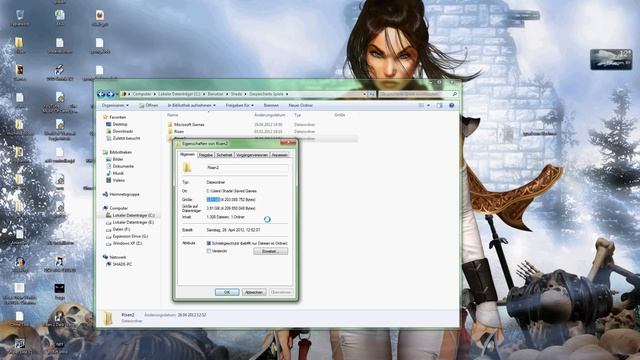The width and height of the screenshot is (640, 360).
Task: Open the Freigeben für dropdown
Action: 240,105
